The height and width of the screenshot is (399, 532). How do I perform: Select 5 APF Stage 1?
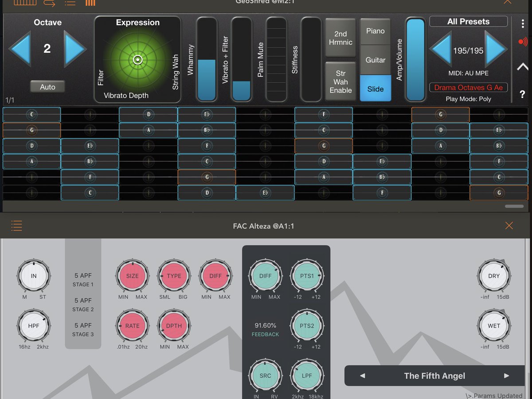[x=83, y=280]
